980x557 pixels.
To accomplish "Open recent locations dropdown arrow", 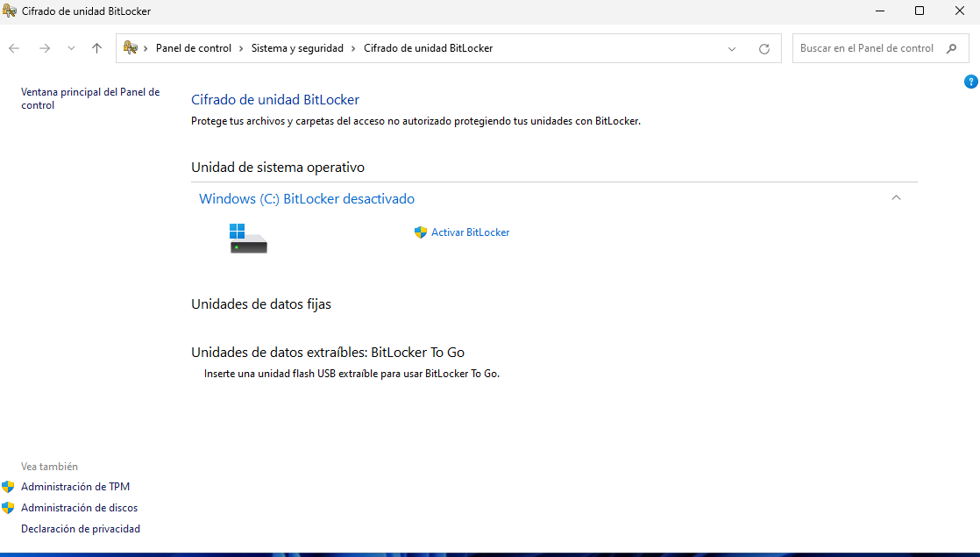I will [71, 48].
